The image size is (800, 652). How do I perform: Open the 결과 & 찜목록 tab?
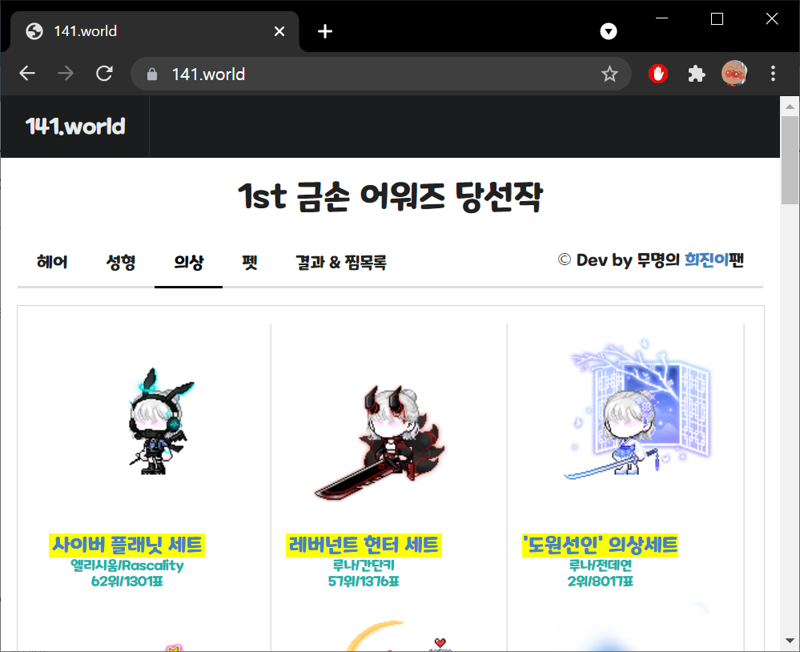tap(340, 262)
